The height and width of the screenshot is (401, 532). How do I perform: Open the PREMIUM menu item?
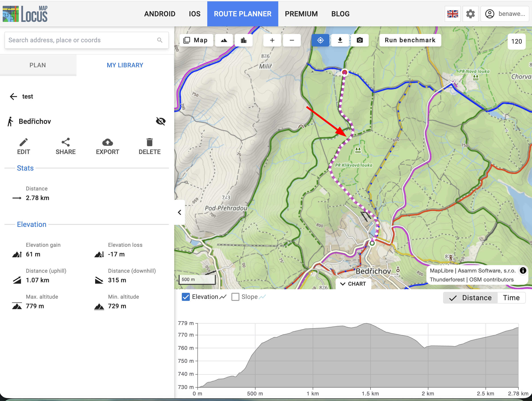click(301, 14)
